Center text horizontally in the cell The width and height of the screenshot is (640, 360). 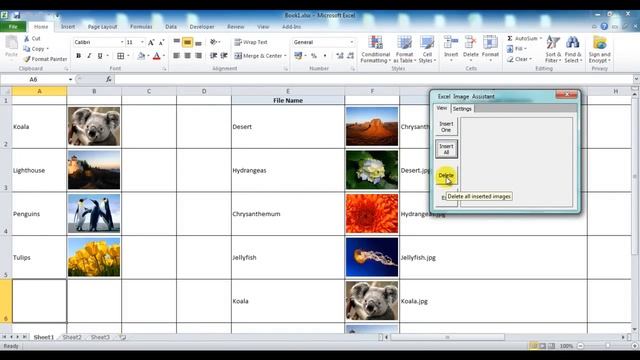[x=187, y=56]
